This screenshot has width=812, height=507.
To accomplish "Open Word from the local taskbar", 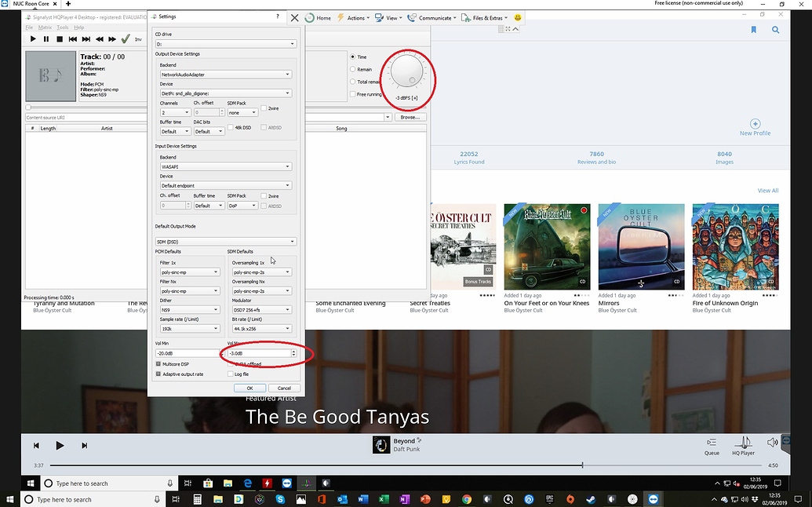I will 362,499.
